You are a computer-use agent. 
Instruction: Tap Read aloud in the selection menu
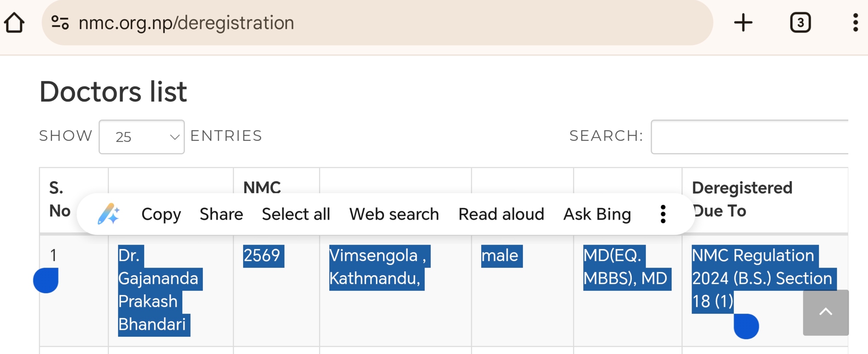pos(501,214)
